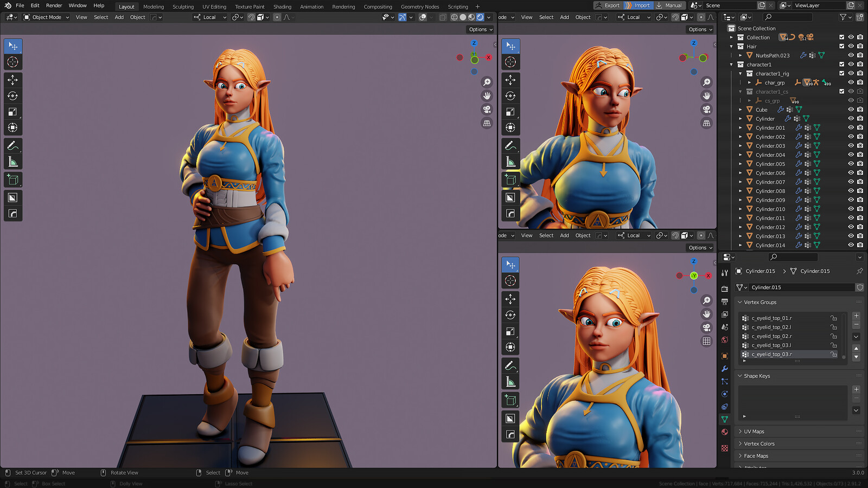Click the Manual button
This screenshot has width=868, height=488.
coord(669,5)
